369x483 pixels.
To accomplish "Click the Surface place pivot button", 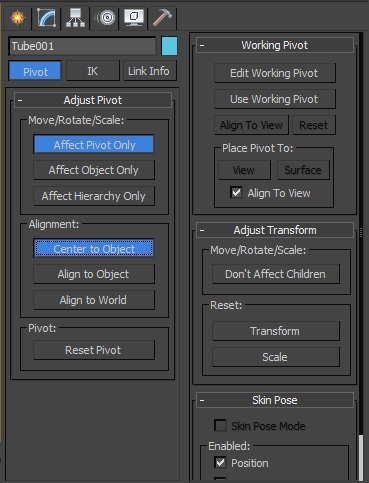I will (x=303, y=170).
